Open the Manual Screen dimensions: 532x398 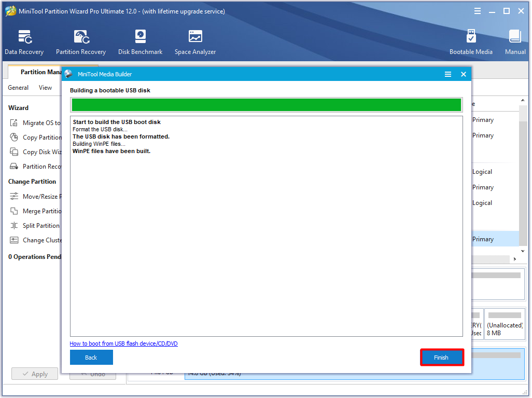click(x=515, y=42)
